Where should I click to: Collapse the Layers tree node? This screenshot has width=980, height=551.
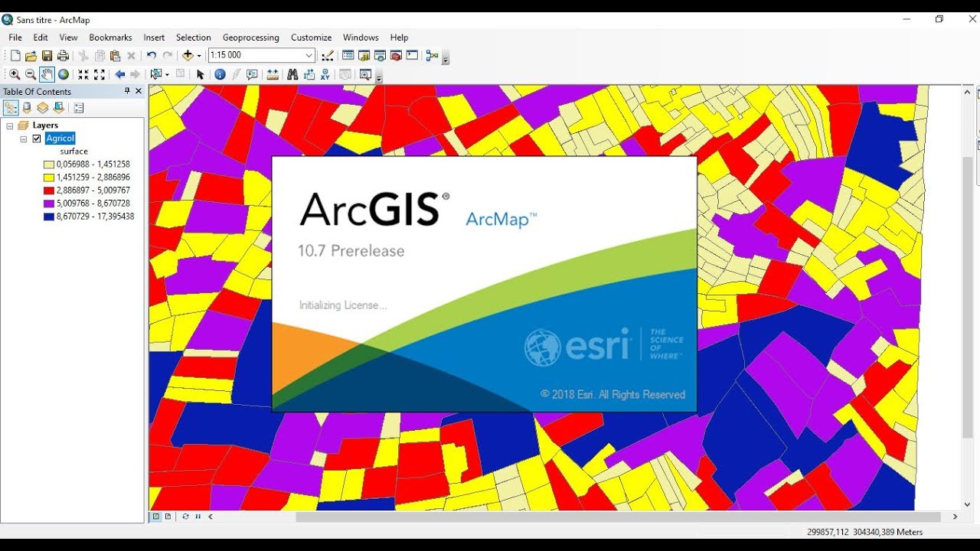coord(9,126)
